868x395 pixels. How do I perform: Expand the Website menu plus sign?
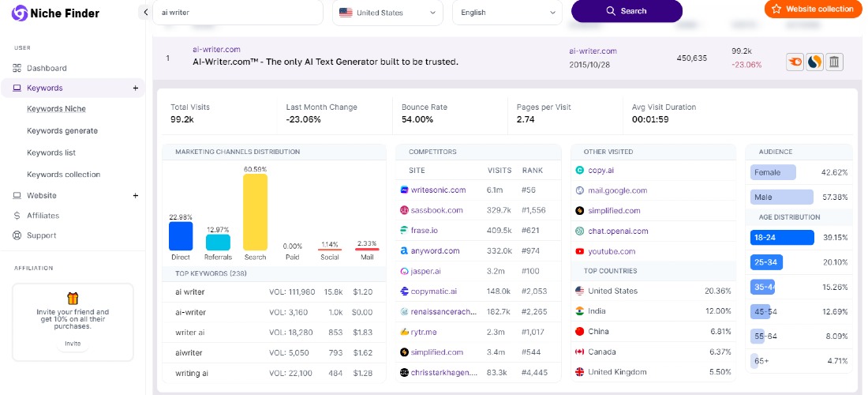[136, 196]
